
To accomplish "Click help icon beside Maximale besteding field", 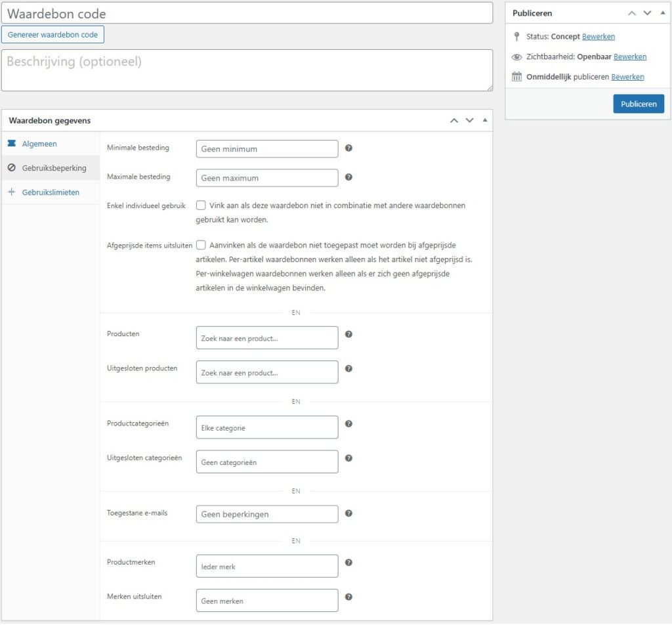I will tap(348, 177).
